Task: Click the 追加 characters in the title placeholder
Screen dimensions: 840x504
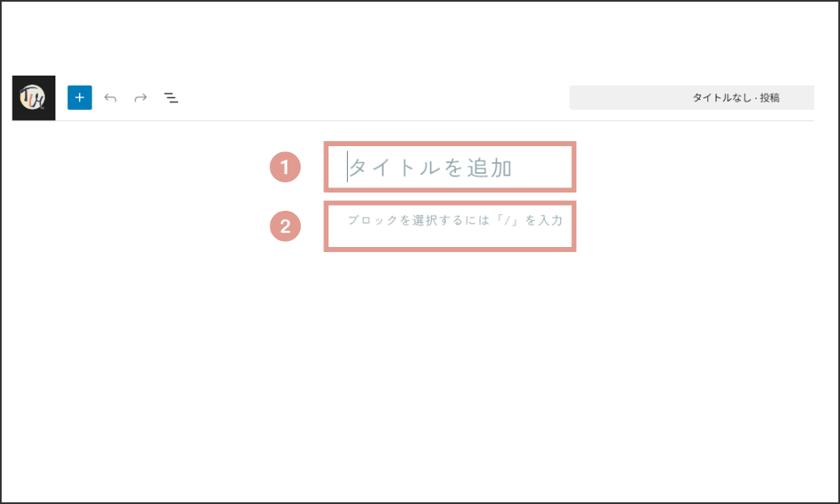Action: coord(490,168)
